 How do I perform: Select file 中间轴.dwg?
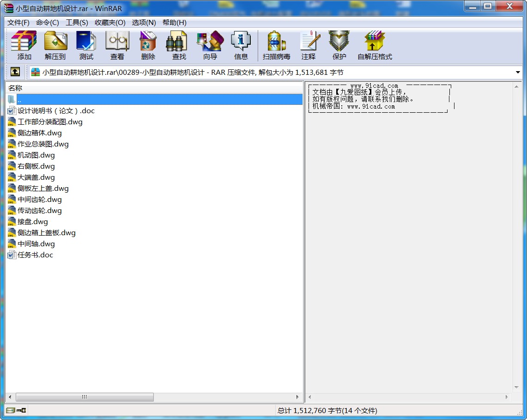click(36, 244)
